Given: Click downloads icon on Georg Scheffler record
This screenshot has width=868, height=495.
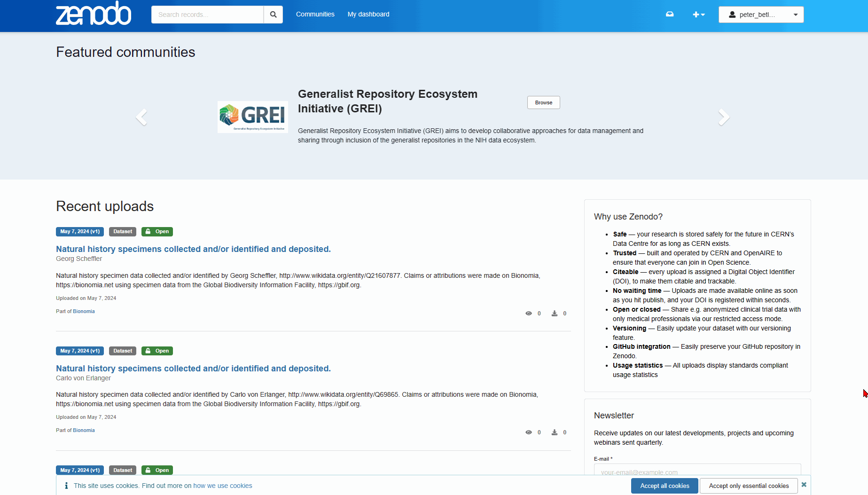Looking at the screenshot, I should (555, 314).
